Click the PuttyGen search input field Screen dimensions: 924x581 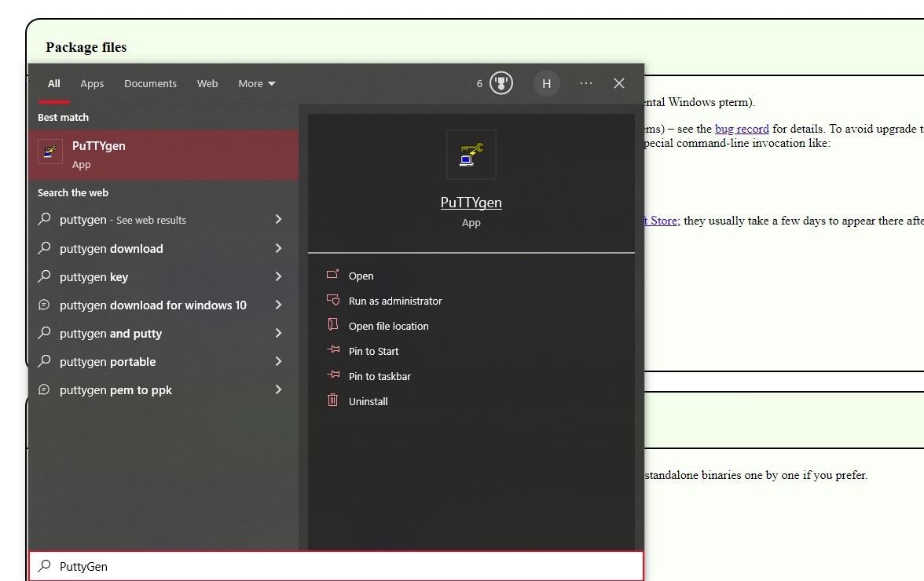(338, 566)
